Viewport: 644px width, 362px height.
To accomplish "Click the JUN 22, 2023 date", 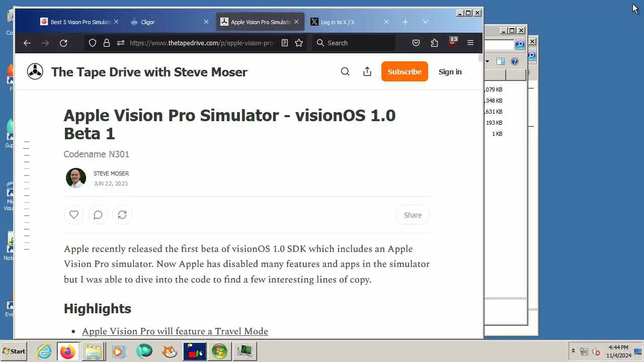I will pos(111,184).
